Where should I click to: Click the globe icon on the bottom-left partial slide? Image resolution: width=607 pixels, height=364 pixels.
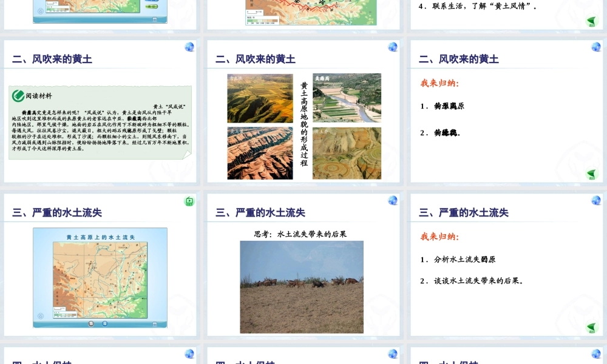[189, 354]
